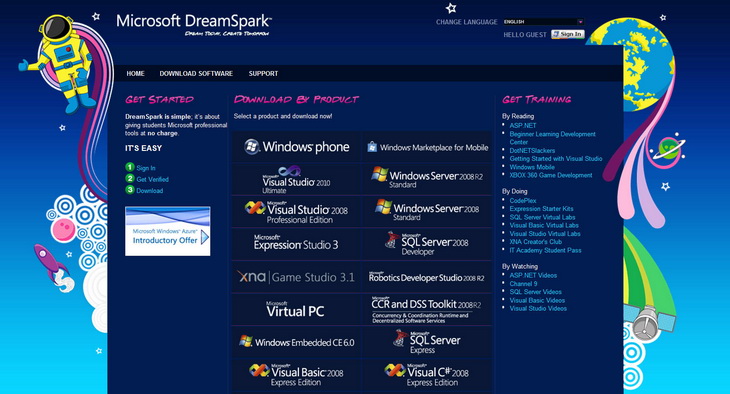Screen dimensions: 730x394
Task: Select Robotics Developer Studio 2008 R2 tile
Action: click(427, 277)
